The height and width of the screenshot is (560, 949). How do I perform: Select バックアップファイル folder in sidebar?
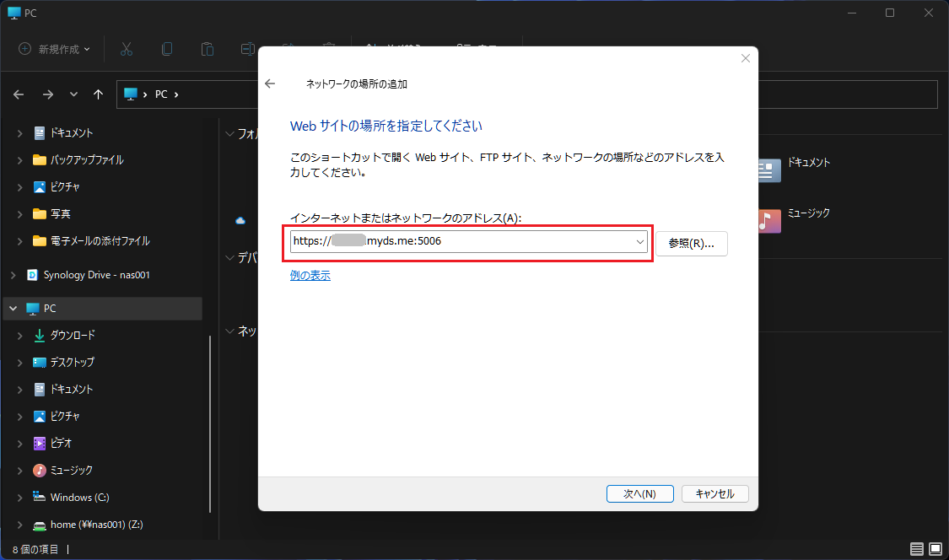(87, 160)
